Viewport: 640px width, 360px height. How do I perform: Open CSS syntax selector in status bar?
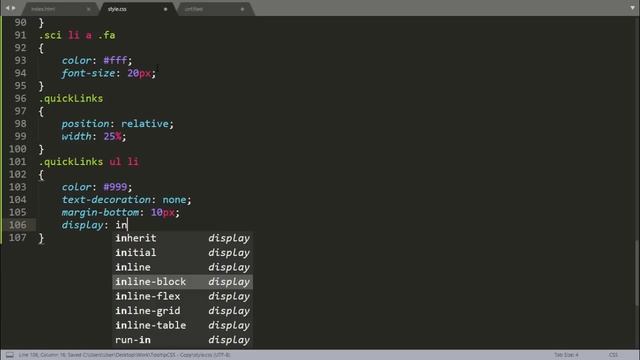tap(613, 355)
